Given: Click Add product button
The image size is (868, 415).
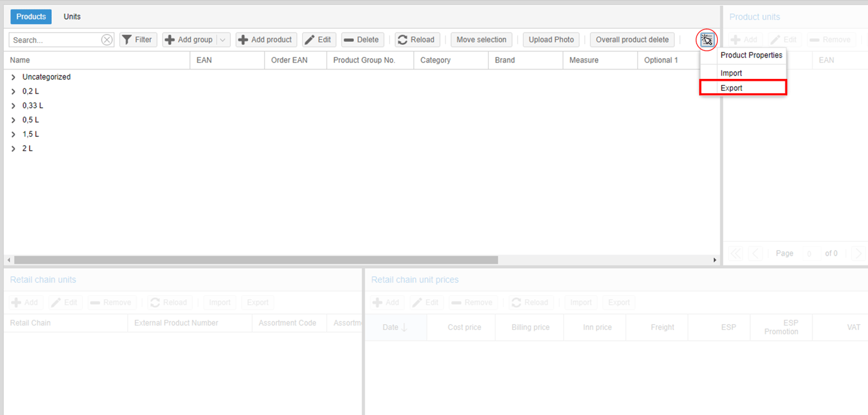Looking at the screenshot, I should click(x=266, y=40).
